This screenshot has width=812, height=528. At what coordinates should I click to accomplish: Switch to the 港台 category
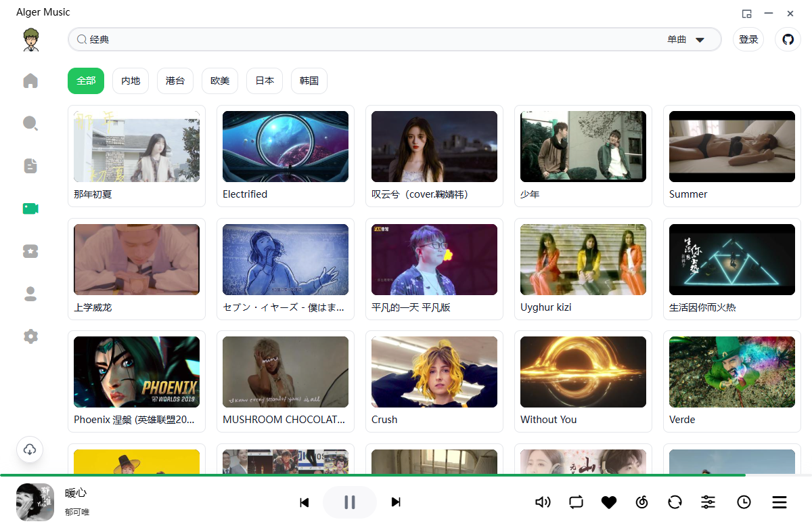pos(175,81)
